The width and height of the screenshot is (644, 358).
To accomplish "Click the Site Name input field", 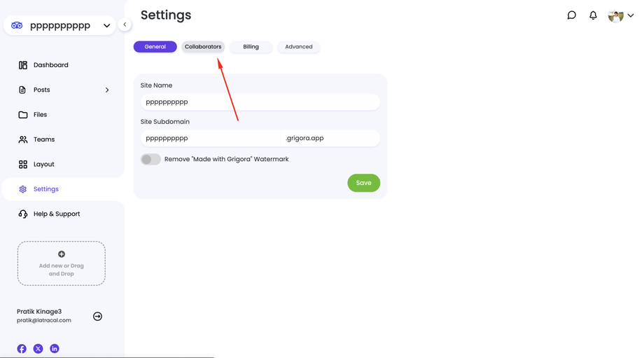I will coord(260,102).
